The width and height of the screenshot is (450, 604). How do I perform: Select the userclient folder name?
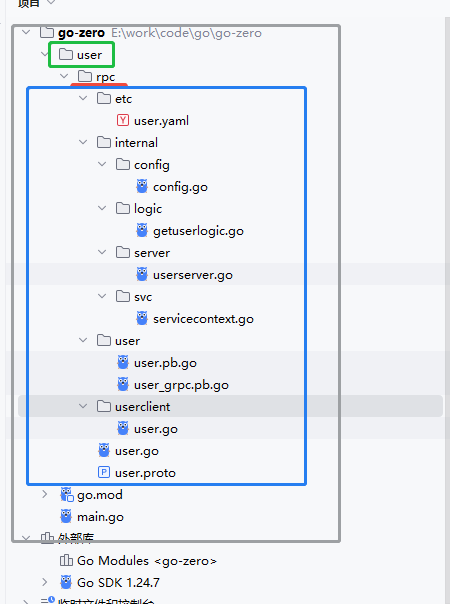click(x=143, y=407)
